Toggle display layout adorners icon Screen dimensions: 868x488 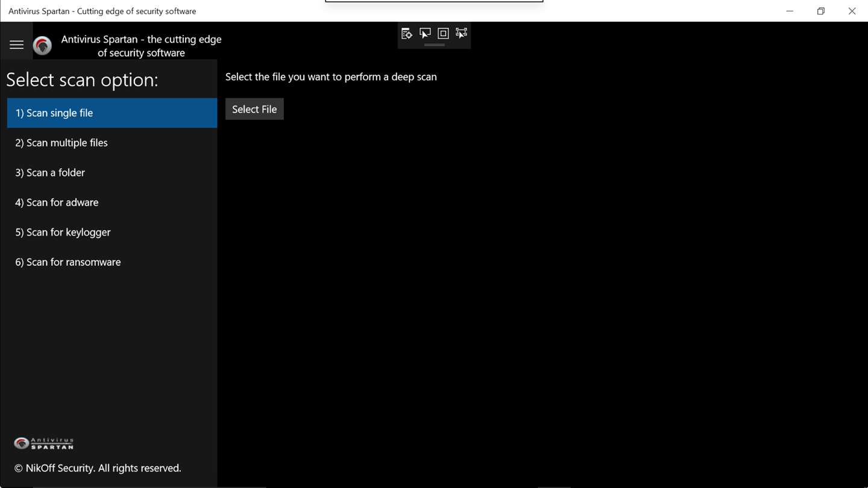click(x=443, y=34)
